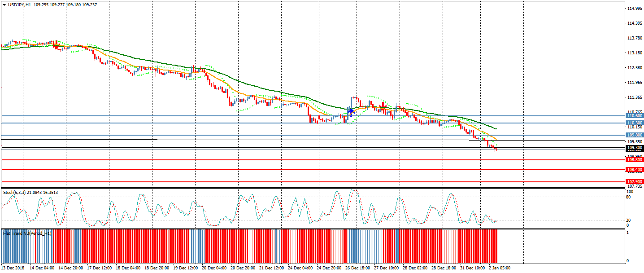Click the Flat Trend V3 indicator label
The width and height of the screenshot is (644, 273).
click(x=27, y=233)
